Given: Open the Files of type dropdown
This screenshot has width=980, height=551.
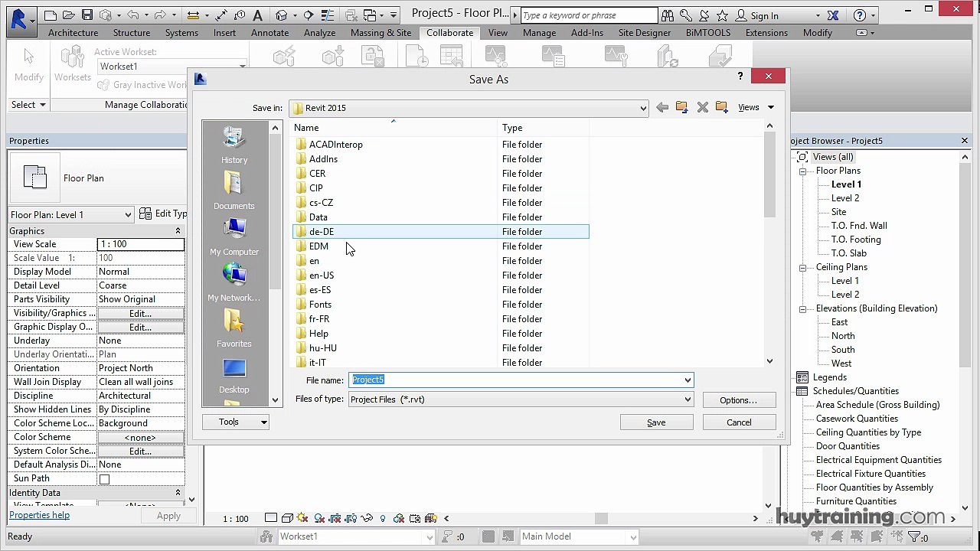Looking at the screenshot, I should [x=688, y=399].
